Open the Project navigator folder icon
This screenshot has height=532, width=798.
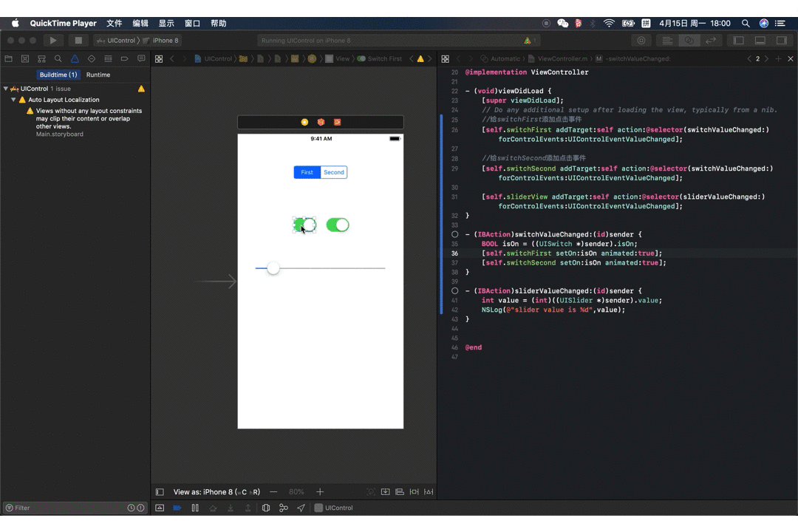point(9,59)
